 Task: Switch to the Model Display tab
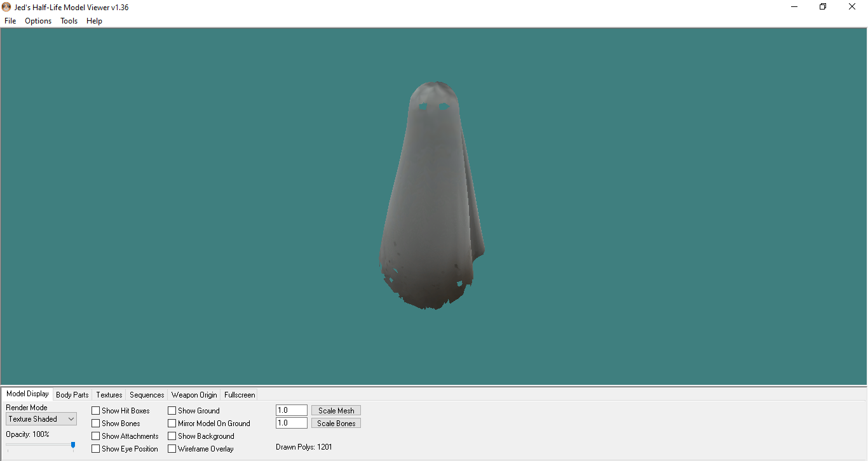click(27, 394)
